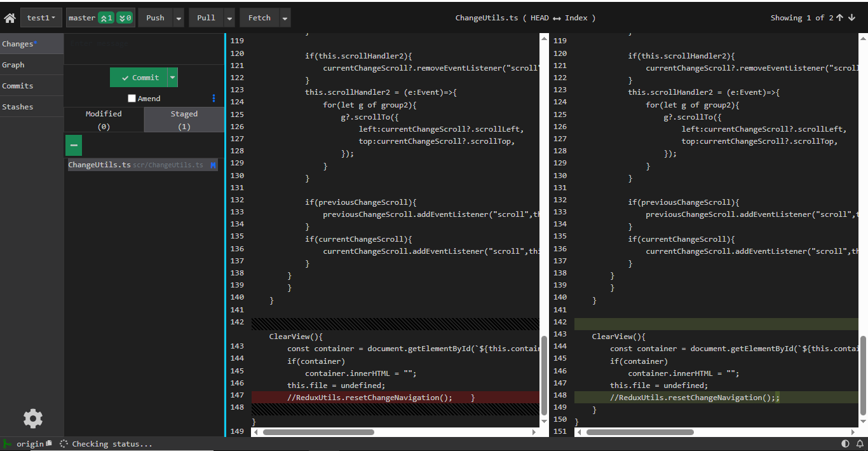Toggle theme with half-circle contrast icon
The width and height of the screenshot is (868, 451).
[845, 444]
